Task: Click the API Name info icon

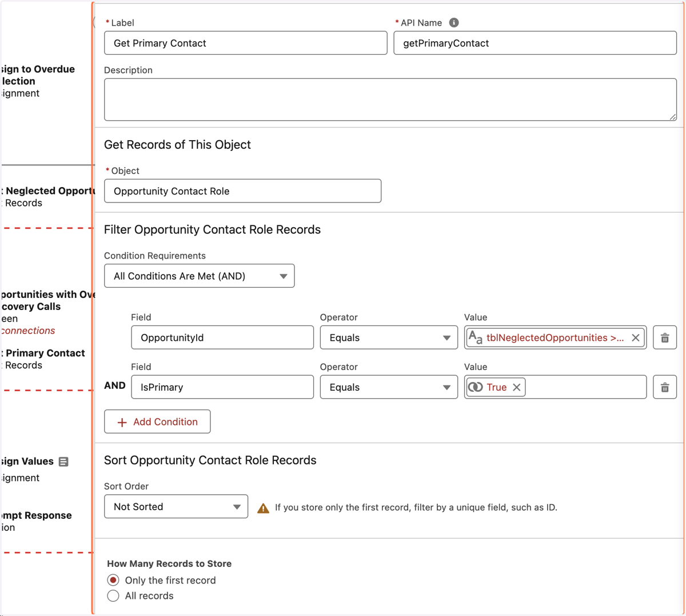Action: 454,23
